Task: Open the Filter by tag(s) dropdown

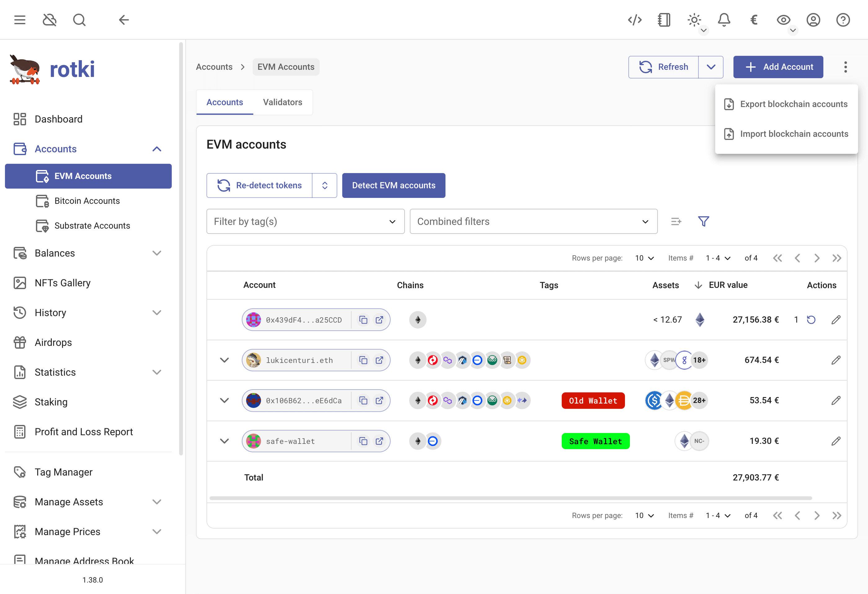Action: point(305,221)
